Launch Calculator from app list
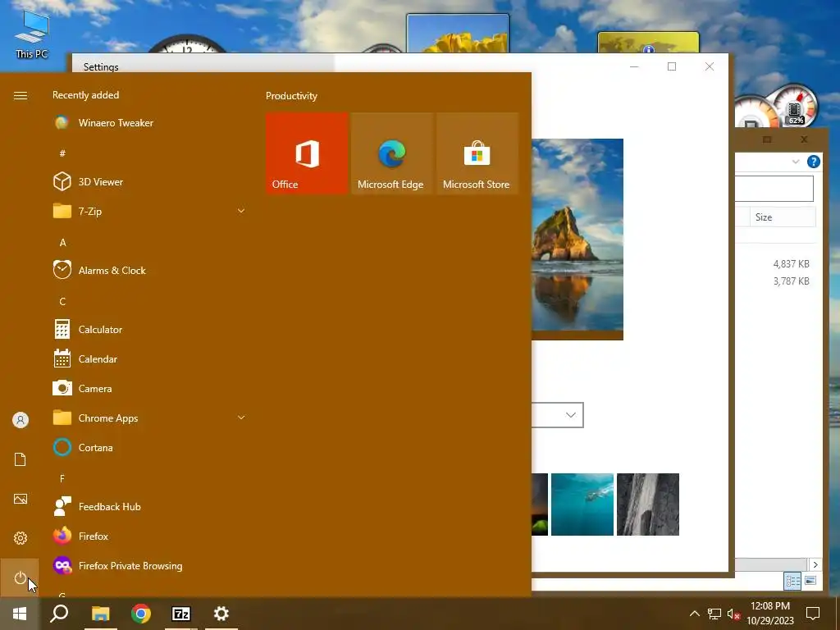The image size is (840, 630). (149, 330)
